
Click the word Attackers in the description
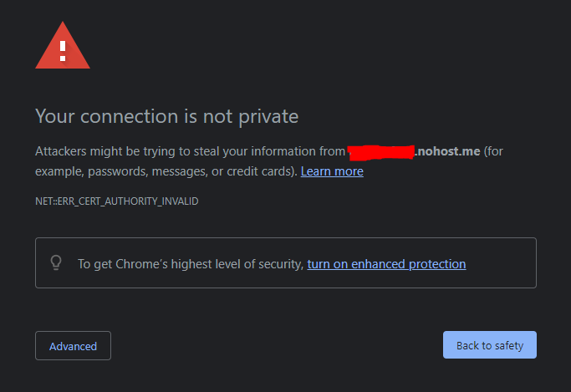coord(61,151)
